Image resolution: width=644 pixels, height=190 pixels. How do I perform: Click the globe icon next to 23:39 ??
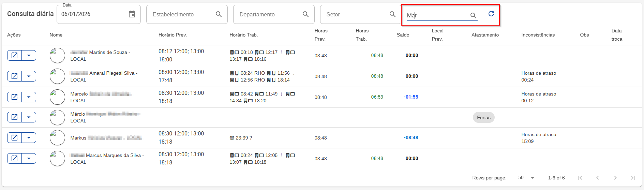(232, 138)
